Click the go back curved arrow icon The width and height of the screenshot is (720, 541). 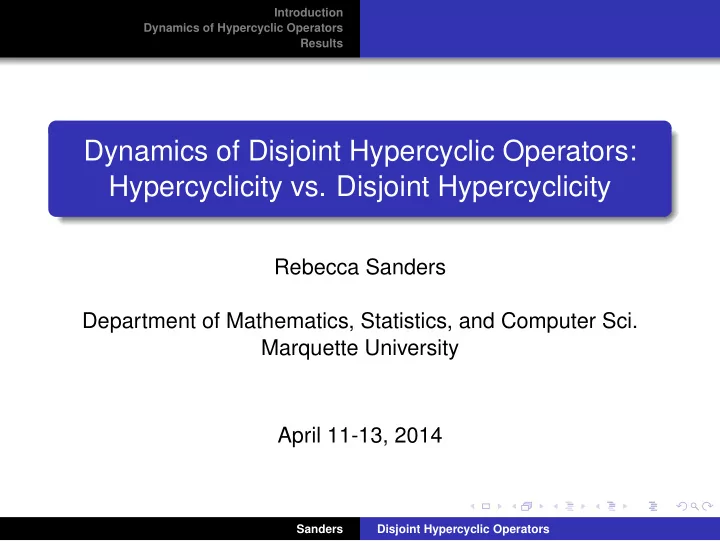(x=682, y=506)
